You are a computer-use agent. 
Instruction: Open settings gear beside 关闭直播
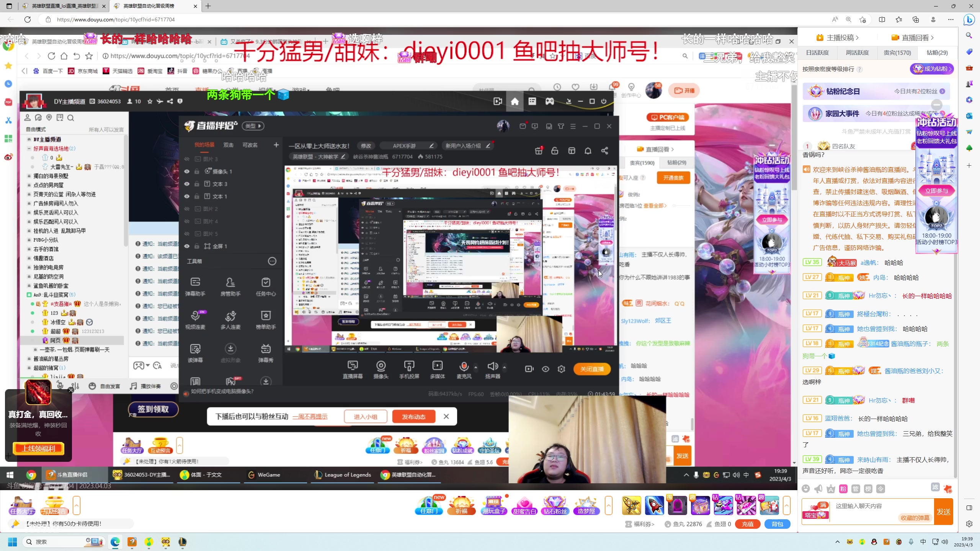pyautogui.click(x=561, y=369)
